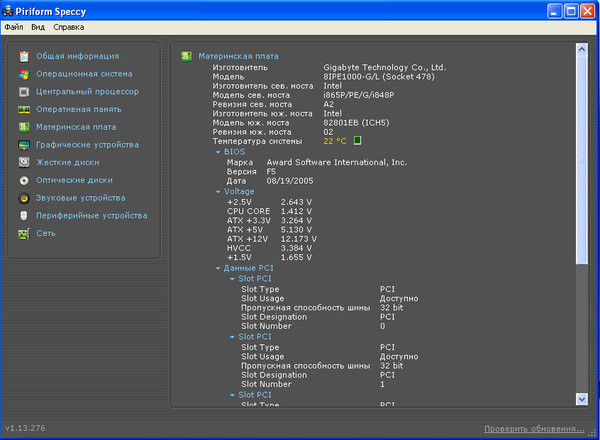Click the motherboard icon beside the Материнская плата header
This screenshot has height=440, width=600.
click(x=186, y=56)
